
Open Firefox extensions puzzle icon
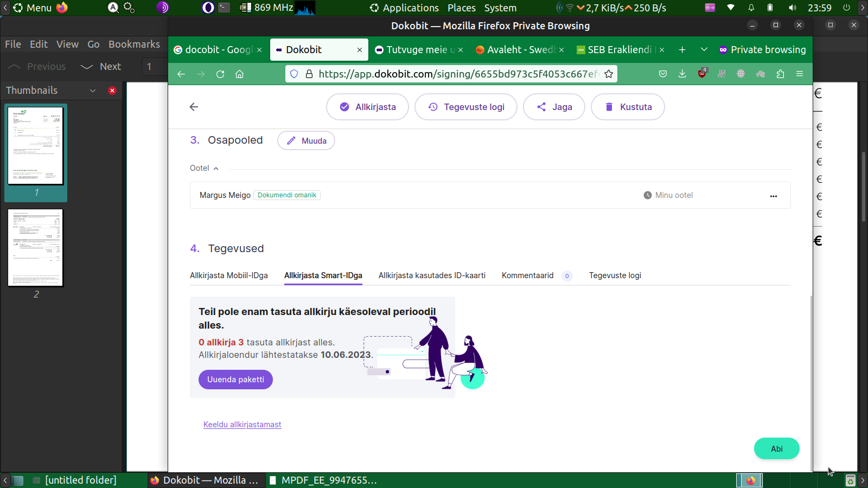point(780,74)
